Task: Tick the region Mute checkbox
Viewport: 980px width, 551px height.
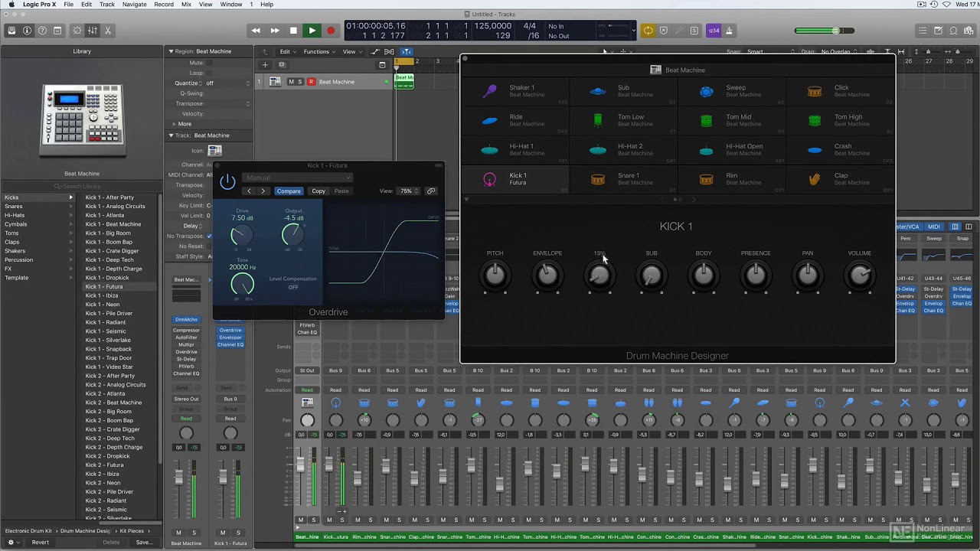Action: 209,63
